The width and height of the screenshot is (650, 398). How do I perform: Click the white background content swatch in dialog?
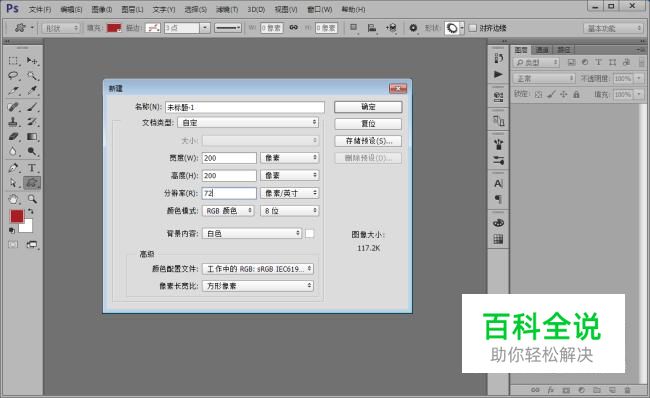[x=309, y=233]
